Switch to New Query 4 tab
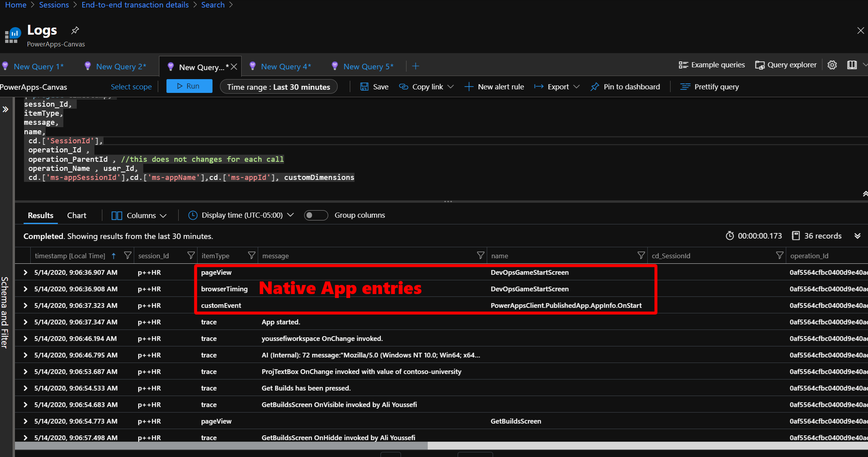 [x=285, y=67]
